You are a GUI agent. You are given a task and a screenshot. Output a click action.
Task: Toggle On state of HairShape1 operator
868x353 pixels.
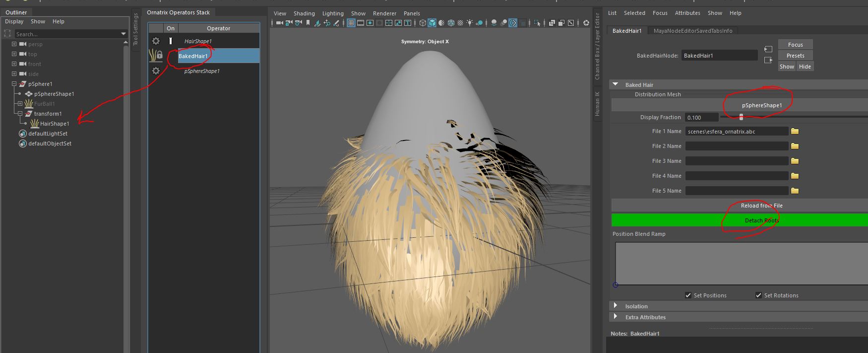click(171, 41)
